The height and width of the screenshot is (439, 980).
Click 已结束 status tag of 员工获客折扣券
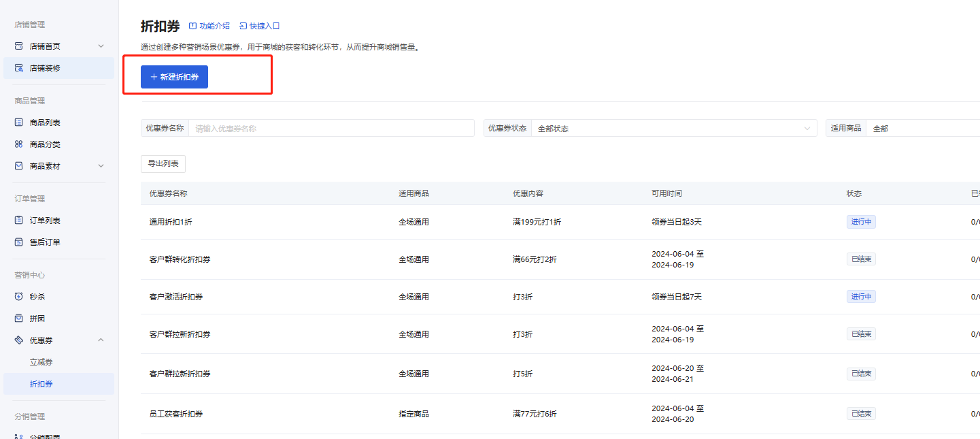click(861, 414)
